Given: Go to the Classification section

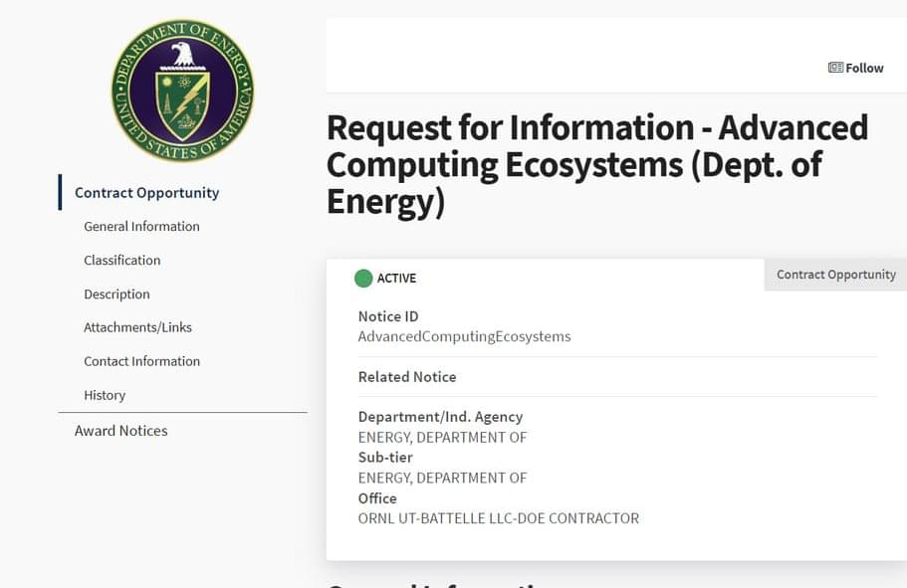Looking at the screenshot, I should tap(121, 261).
